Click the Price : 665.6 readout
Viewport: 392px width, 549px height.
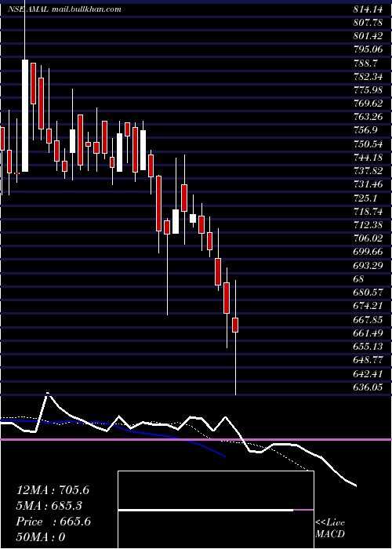[53, 522]
